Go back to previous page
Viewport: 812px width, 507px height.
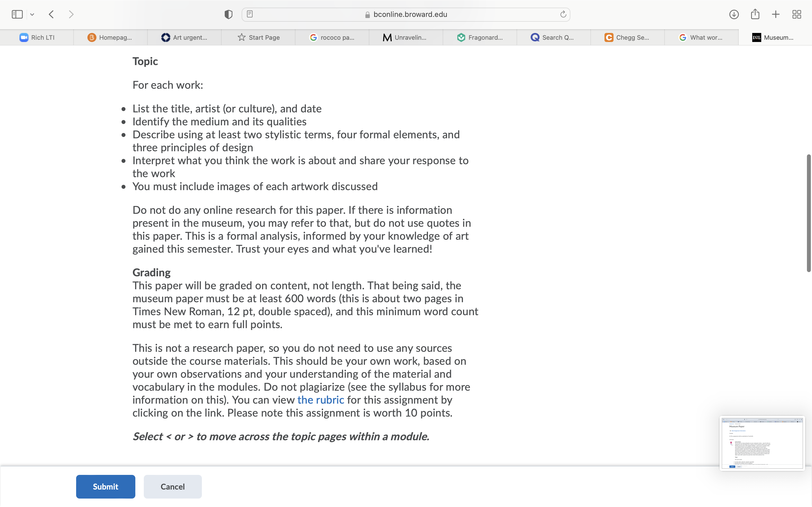(51, 14)
